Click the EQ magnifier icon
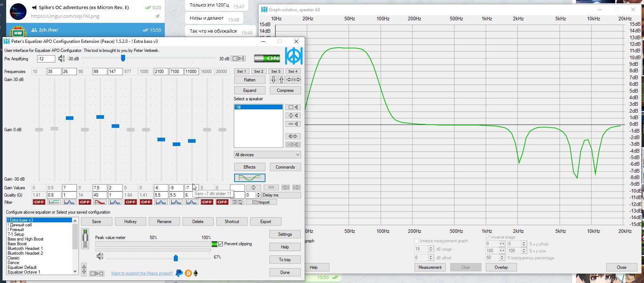Viewport: 644px width, 283px height. coord(237,202)
